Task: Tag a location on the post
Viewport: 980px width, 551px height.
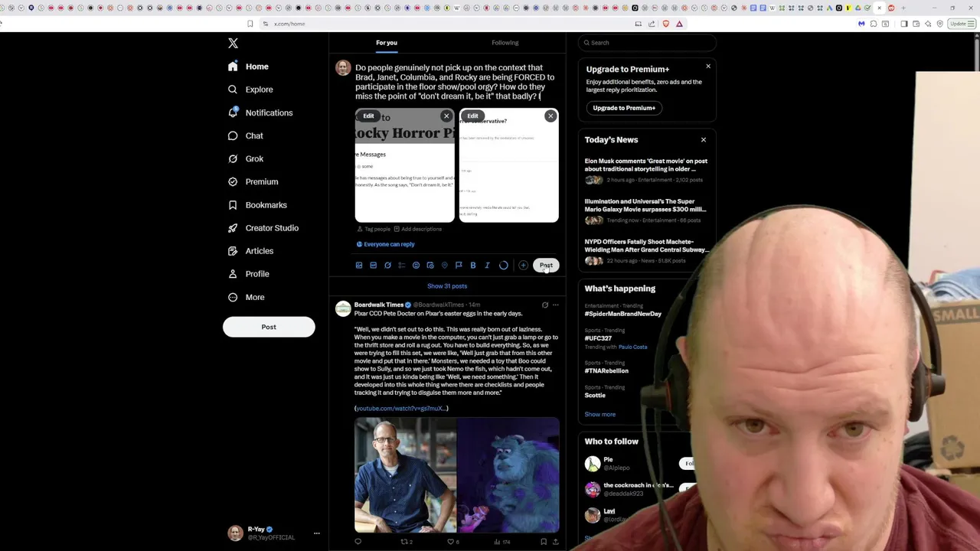Action: [x=444, y=266]
